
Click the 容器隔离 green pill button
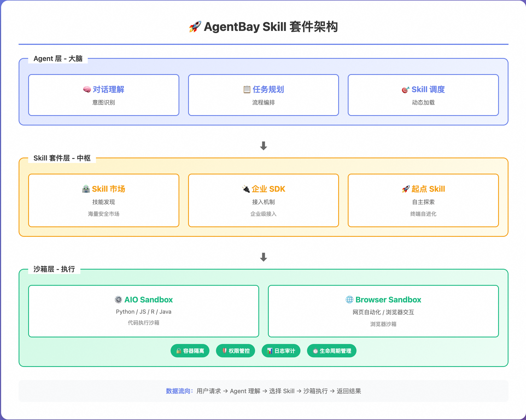point(190,351)
